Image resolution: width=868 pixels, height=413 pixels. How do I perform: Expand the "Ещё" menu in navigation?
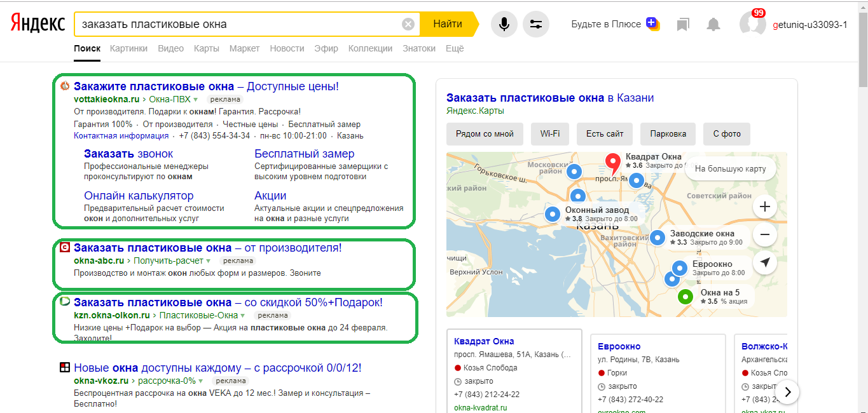[x=454, y=48]
